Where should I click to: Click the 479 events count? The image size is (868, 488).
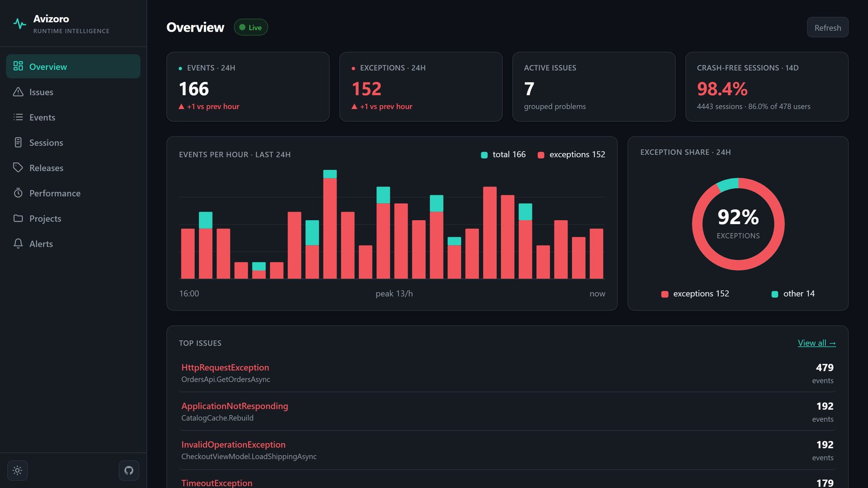pyautogui.click(x=824, y=367)
